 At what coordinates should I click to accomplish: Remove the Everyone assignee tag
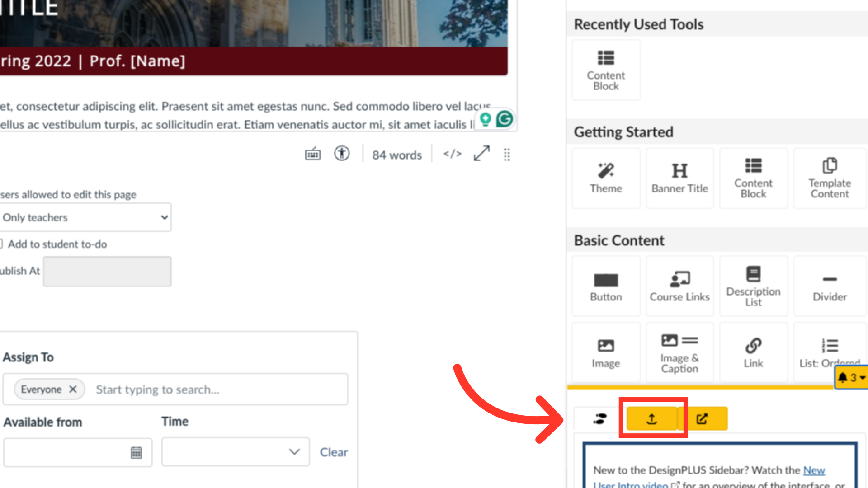[73, 389]
